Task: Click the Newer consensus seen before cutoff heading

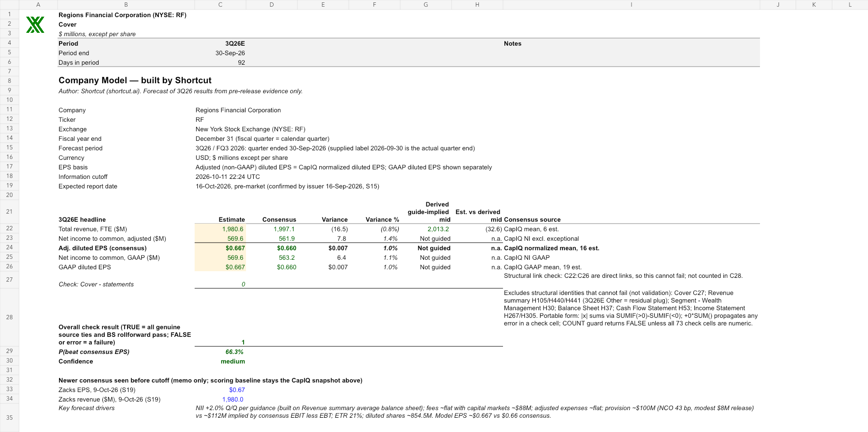Action: (x=210, y=380)
